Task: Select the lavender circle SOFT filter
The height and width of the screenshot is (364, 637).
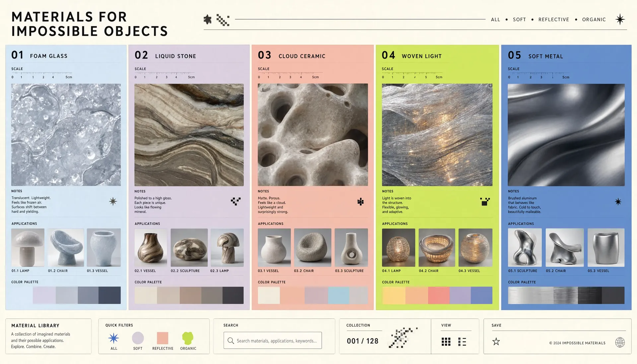Action: pyautogui.click(x=138, y=338)
